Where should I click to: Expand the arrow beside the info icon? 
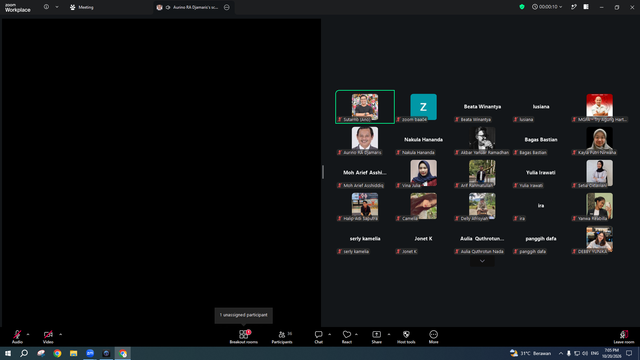click(x=57, y=7)
